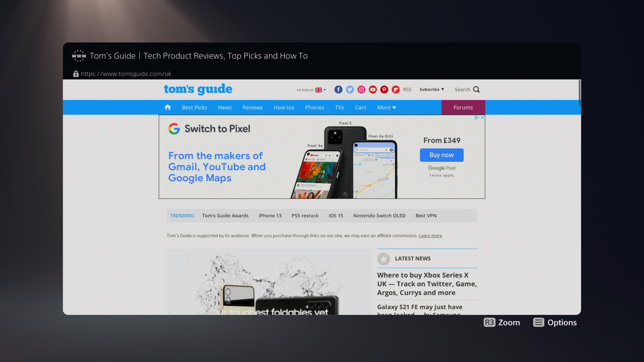Click the Pixel phones ad image
644x362 pixels.
tap(344, 160)
